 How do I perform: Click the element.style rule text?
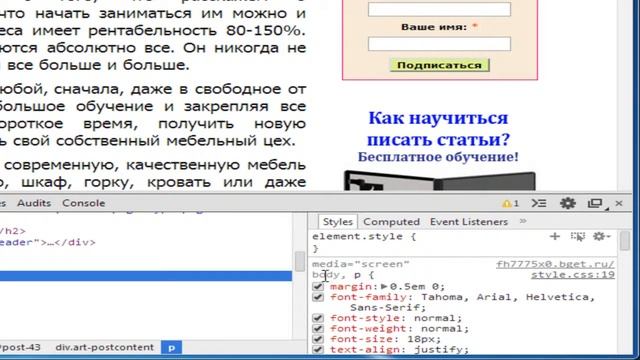(x=364, y=236)
